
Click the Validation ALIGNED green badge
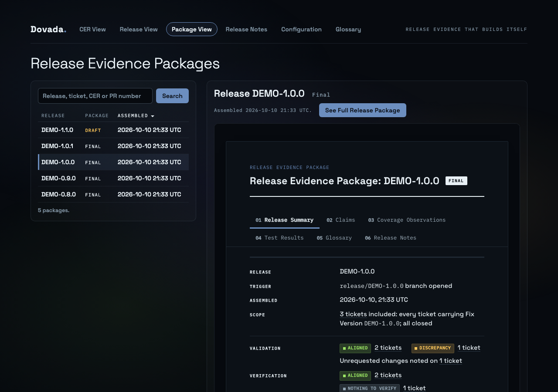point(355,348)
